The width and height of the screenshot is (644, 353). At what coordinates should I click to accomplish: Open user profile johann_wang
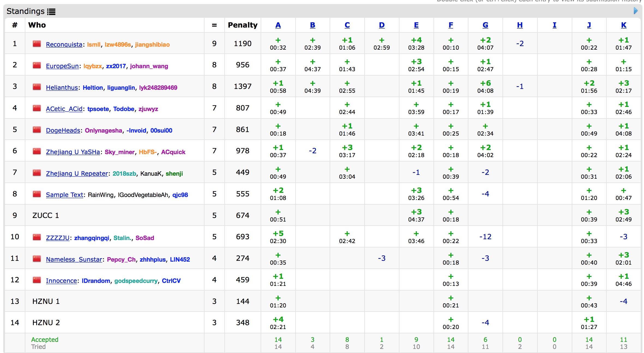pos(149,66)
